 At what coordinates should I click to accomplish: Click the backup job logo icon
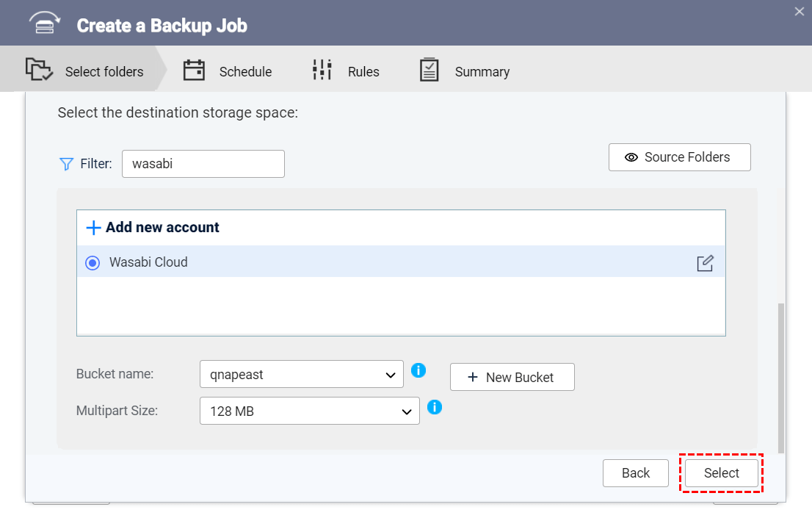tap(46, 24)
